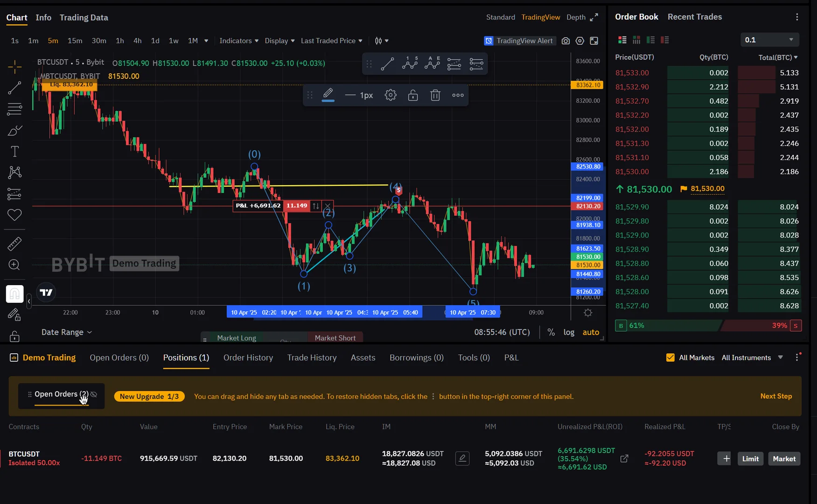Collapse the drawing tools sidebar
Screen dimensions: 817x504
click(29, 301)
